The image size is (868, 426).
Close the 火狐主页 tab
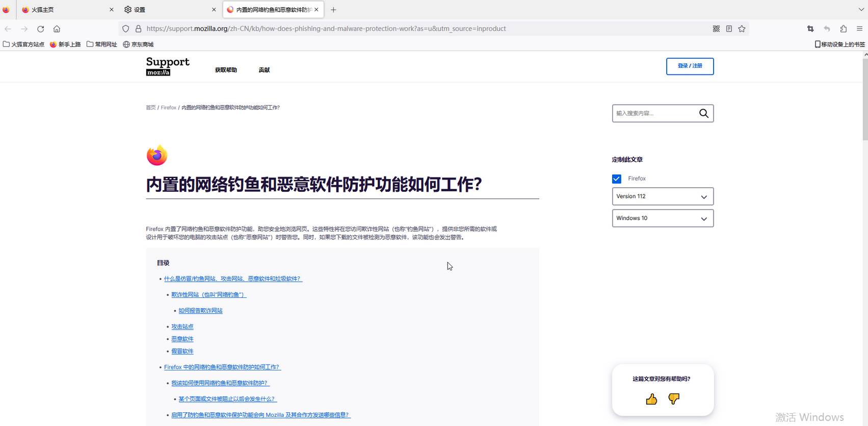[x=112, y=10]
